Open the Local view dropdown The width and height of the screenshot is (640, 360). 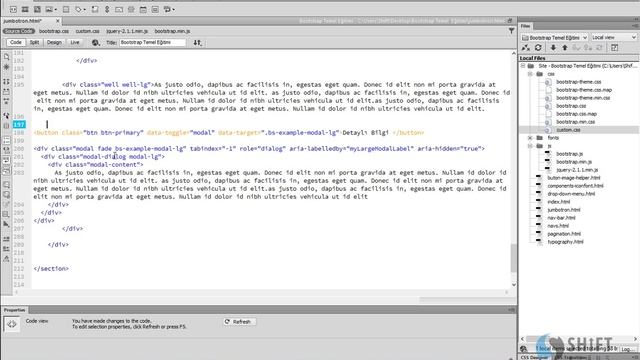613,37
